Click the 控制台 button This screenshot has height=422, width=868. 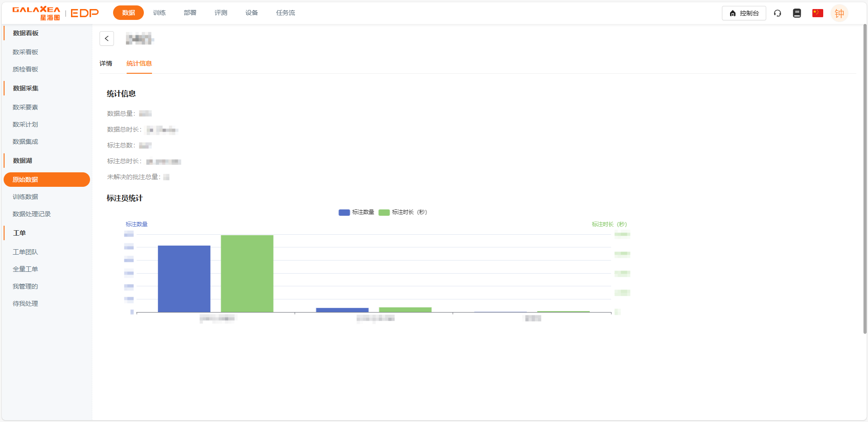pos(744,13)
